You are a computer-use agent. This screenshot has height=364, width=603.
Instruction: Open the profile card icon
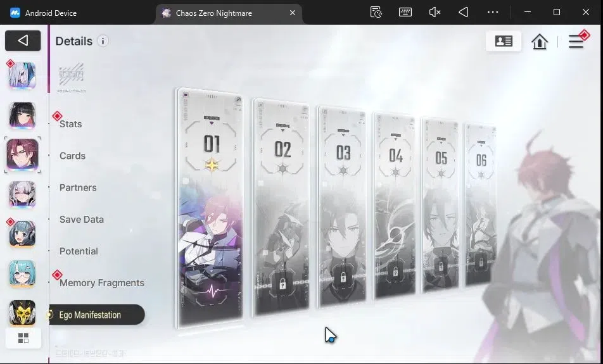(x=504, y=41)
